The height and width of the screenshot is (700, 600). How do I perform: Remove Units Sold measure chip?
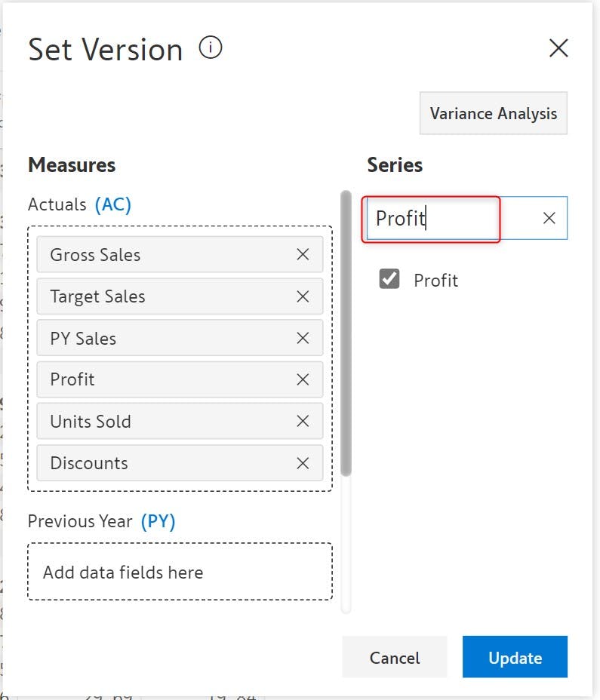pos(303,421)
